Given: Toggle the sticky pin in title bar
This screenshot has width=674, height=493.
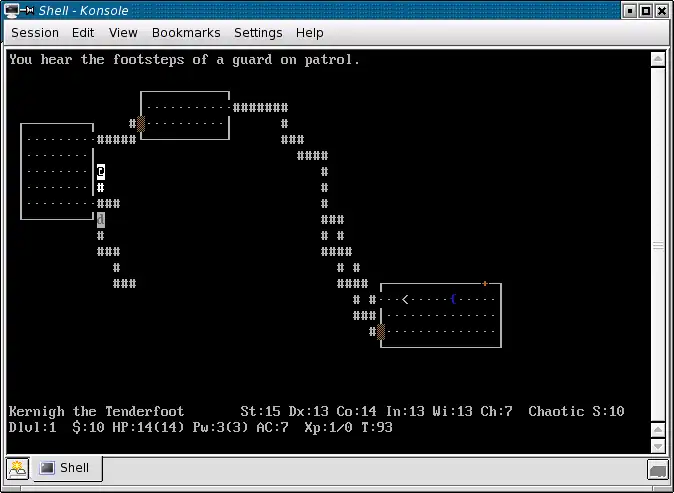Looking at the screenshot, I should 30,11.
